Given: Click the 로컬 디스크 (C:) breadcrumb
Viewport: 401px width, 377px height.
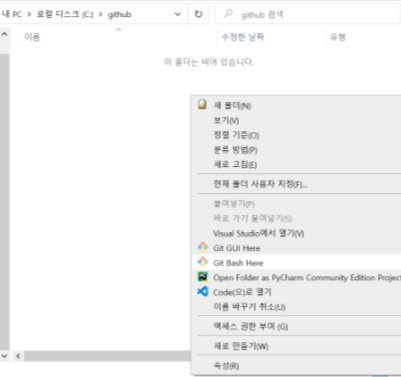Looking at the screenshot, I should coord(65,14).
